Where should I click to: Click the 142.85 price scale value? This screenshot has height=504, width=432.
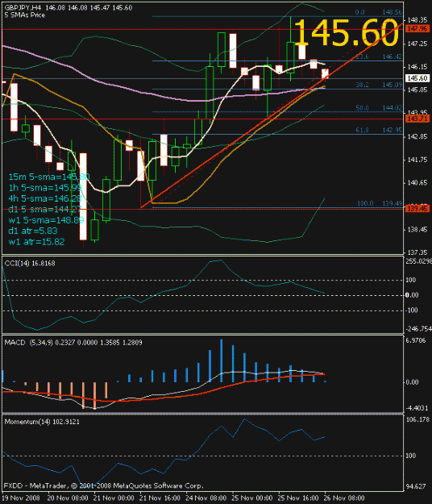[x=417, y=136]
